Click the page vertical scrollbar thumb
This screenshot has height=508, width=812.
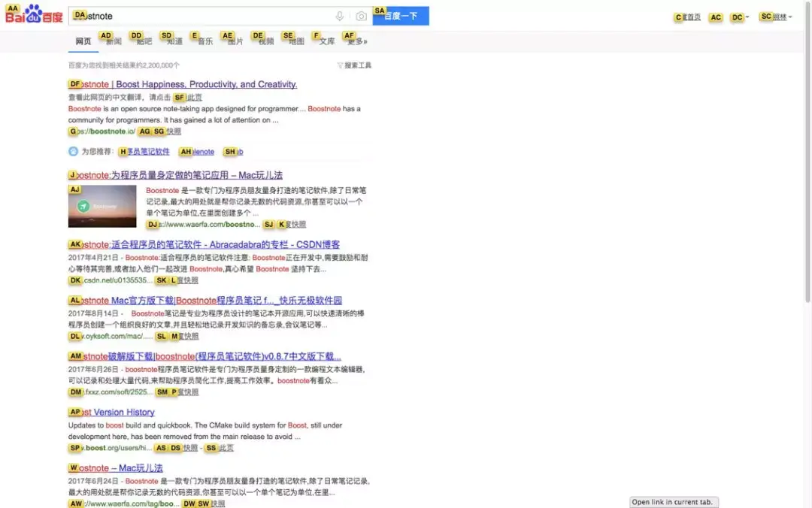click(807, 153)
